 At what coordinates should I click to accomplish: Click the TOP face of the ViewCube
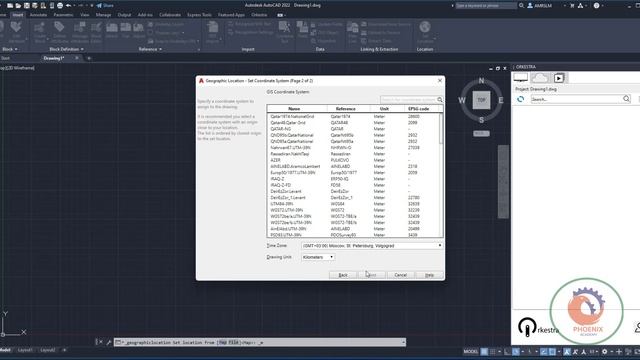[x=481, y=100]
